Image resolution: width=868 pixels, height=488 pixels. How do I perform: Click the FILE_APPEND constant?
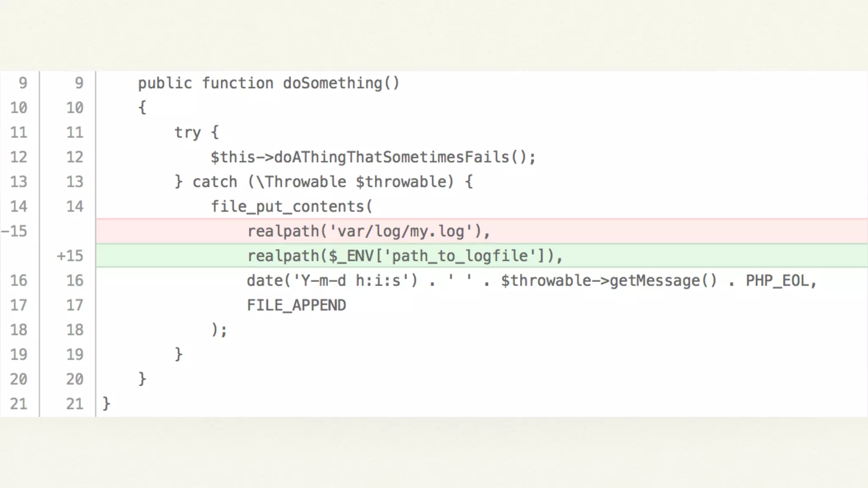tap(296, 305)
